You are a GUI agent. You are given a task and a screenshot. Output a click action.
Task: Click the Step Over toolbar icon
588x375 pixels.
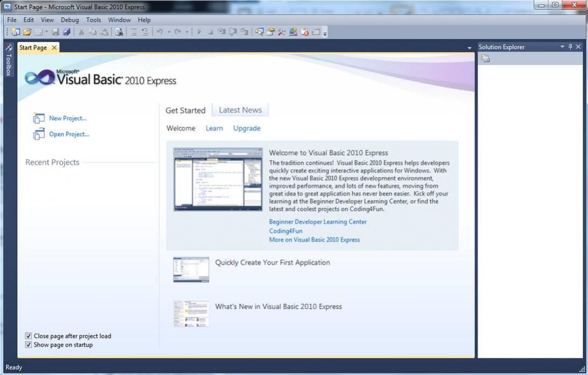coord(233,32)
